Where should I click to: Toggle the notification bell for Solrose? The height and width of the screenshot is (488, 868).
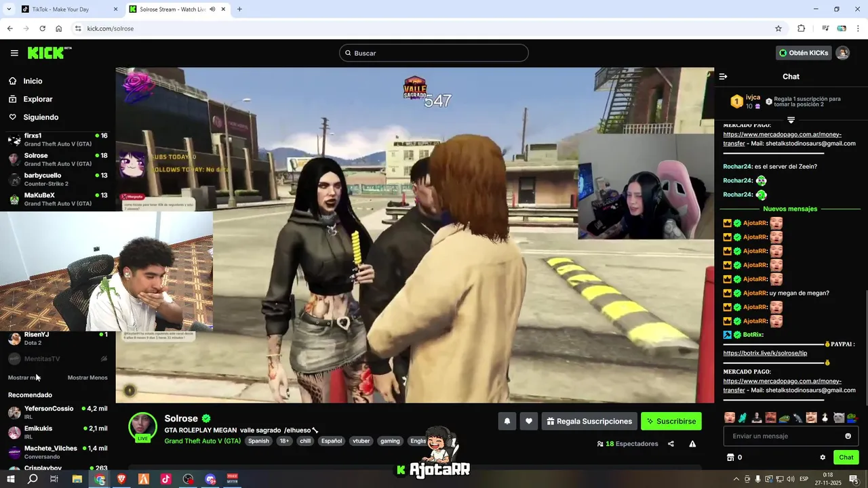(x=507, y=421)
